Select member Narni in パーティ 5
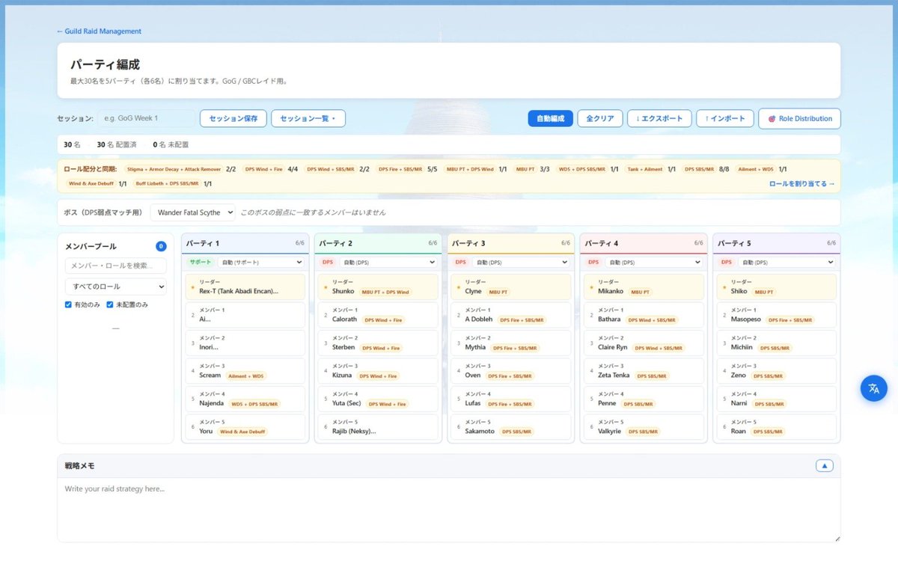The width and height of the screenshot is (898, 588). pos(777,399)
